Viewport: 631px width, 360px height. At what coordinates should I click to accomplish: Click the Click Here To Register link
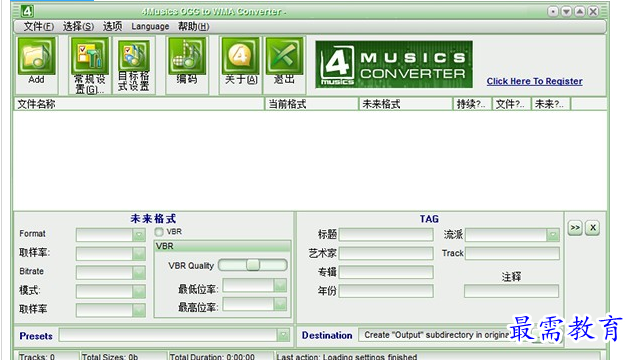[x=534, y=81]
